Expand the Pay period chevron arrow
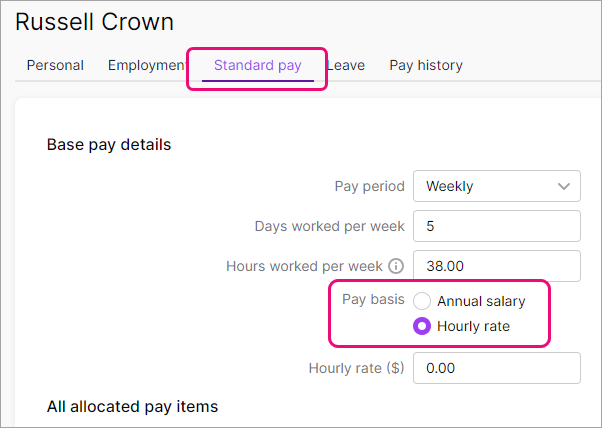This screenshot has height=428, width=602. click(x=561, y=186)
